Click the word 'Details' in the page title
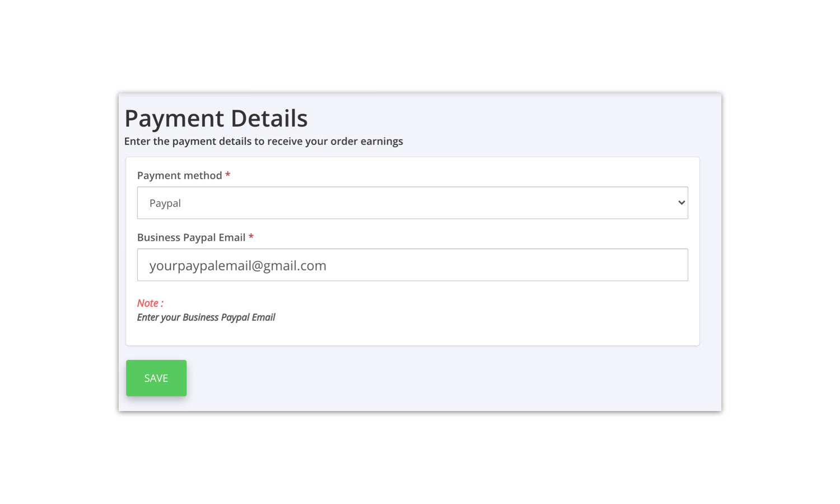Screen dimensions: 840x504 269,118
